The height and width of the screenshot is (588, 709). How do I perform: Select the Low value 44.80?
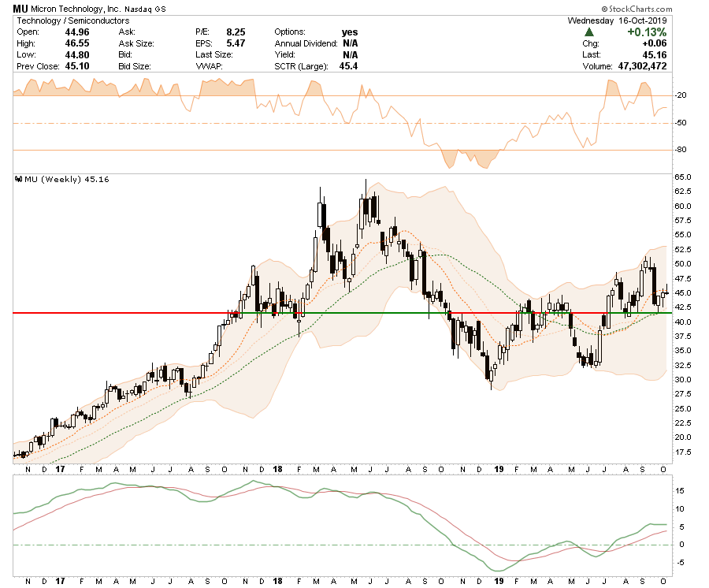coord(77,54)
